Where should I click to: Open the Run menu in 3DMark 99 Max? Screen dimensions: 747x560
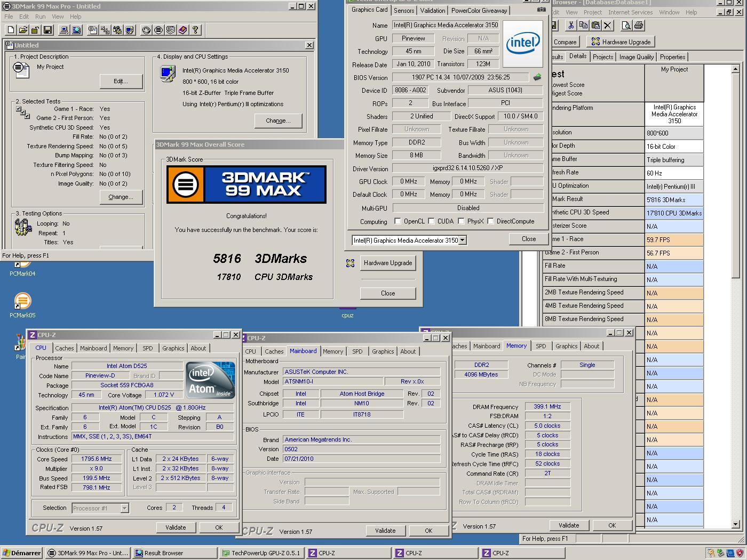40,17
